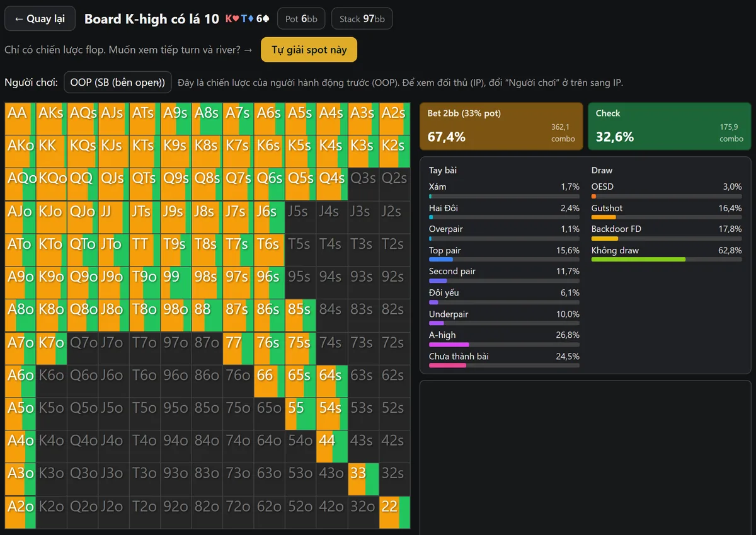
Task: Pick the 77 hand cell
Action: [x=239, y=348]
